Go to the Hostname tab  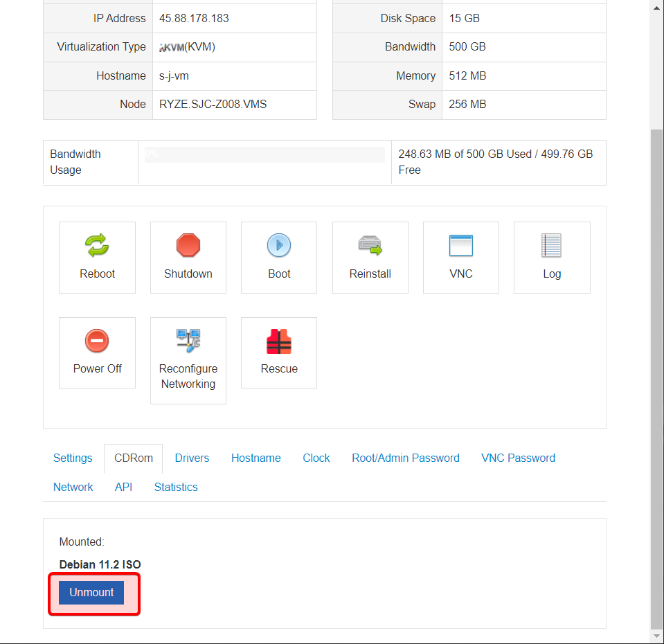pos(256,458)
